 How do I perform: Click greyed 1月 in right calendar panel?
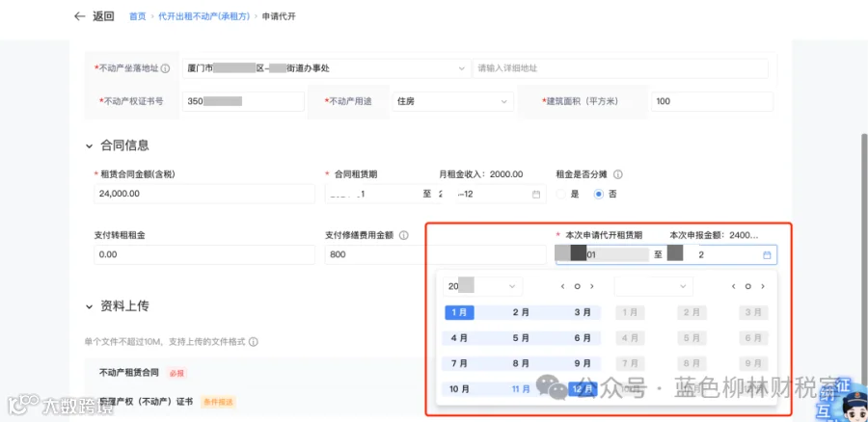(x=631, y=312)
